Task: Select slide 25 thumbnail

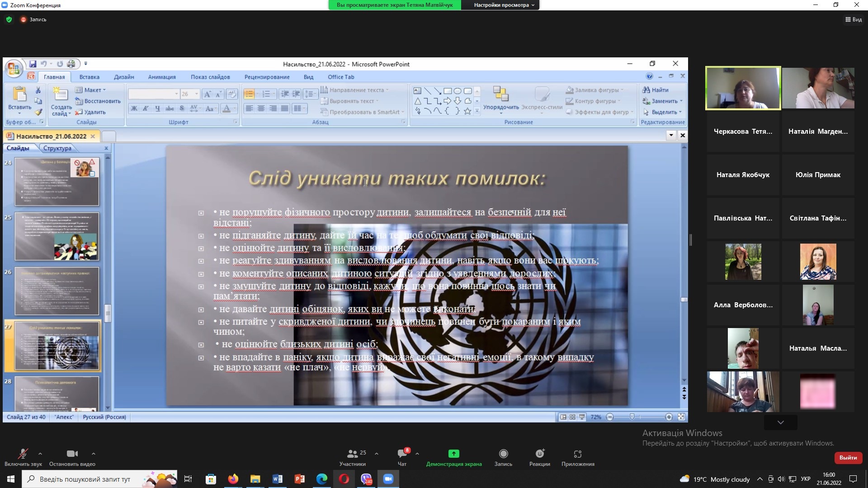Action: [57, 236]
